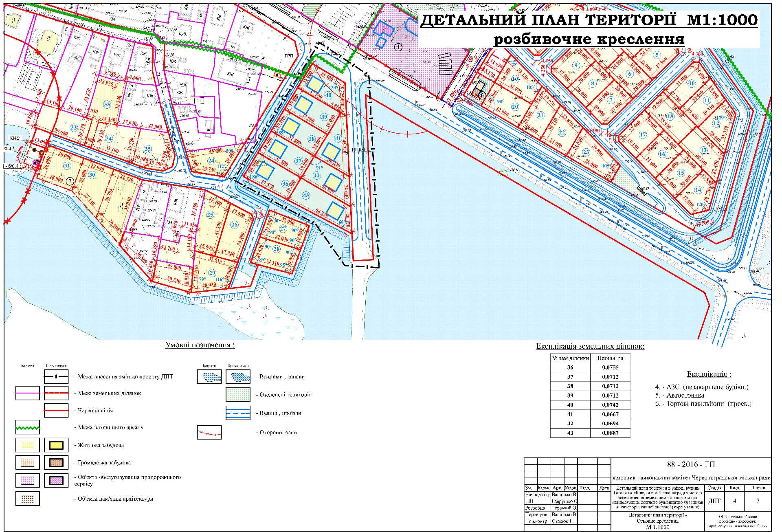
Task: Click the Експлікація земельних ділянок heading
Action: (590, 347)
